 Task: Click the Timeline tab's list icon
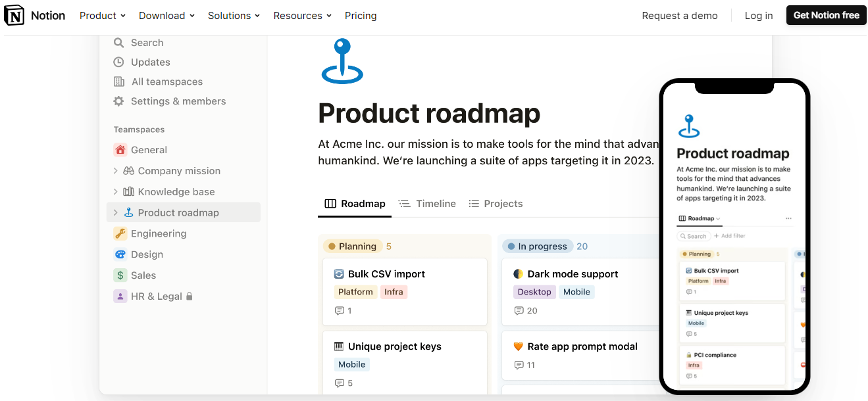[x=404, y=204]
